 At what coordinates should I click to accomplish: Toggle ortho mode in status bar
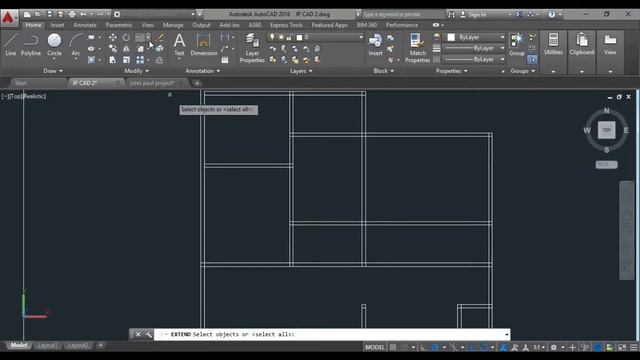424,347
